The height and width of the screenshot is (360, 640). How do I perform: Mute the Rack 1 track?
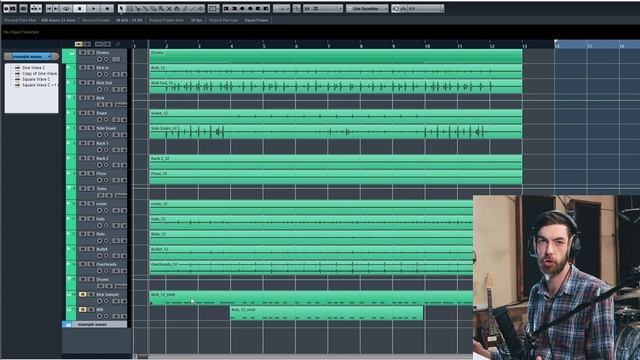click(82, 143)
